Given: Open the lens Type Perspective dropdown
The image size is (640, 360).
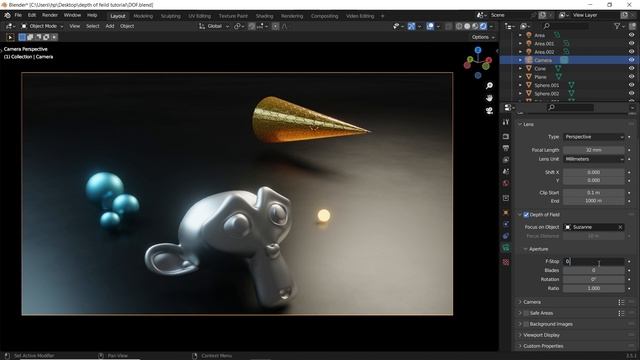Looking at the screenshot, I should (594, 137).
